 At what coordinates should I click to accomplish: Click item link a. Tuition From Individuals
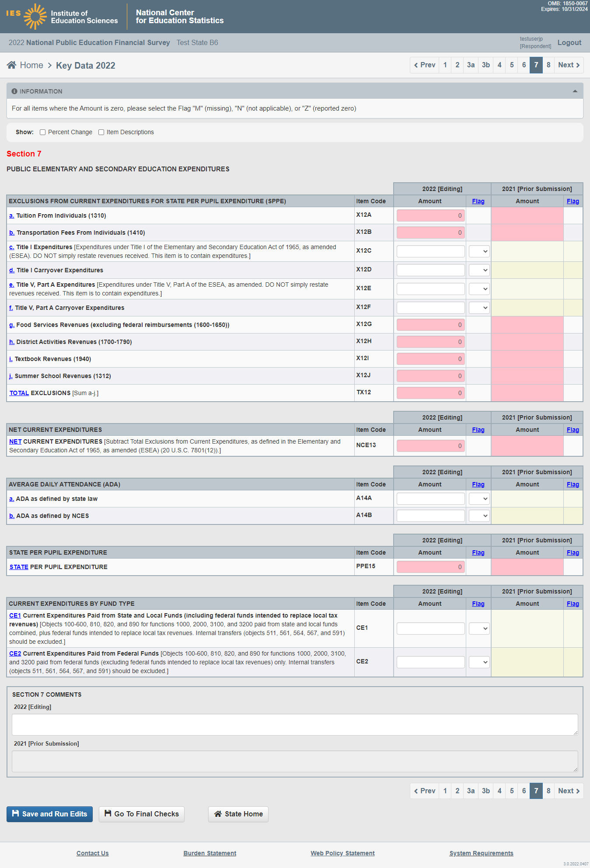click(x=12, y=215)
